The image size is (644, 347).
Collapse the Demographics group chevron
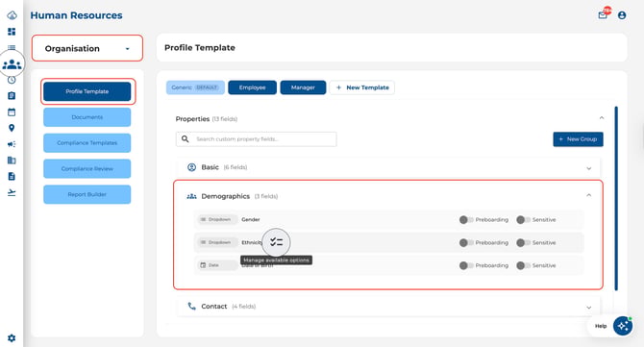(588, 195)
